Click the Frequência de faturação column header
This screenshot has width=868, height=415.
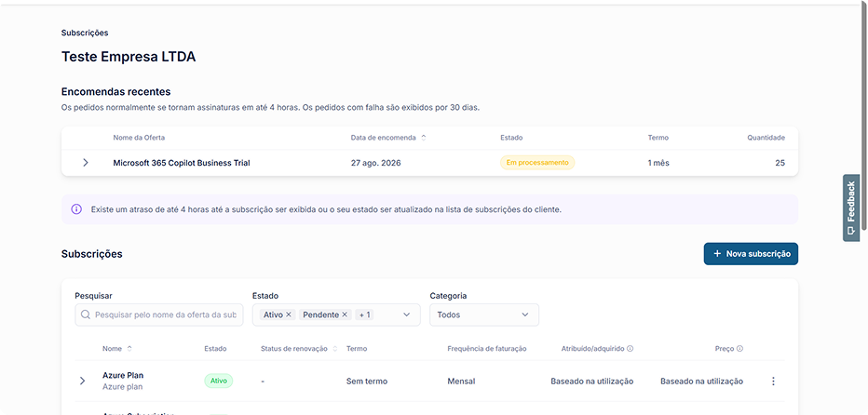coord(486,349)
